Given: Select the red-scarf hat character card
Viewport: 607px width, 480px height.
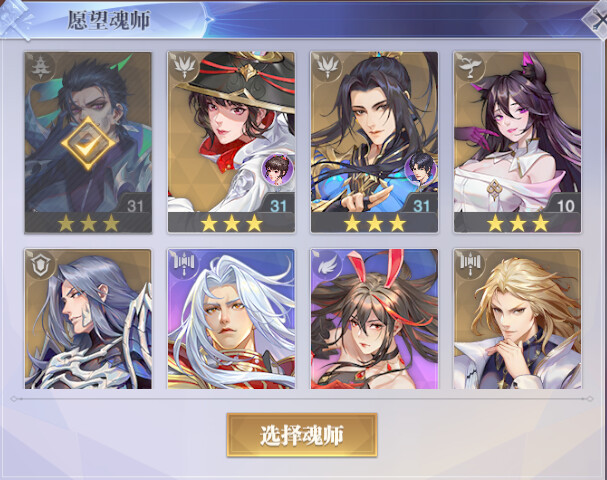Looking at the screenshot, I should tap(231, 142).
